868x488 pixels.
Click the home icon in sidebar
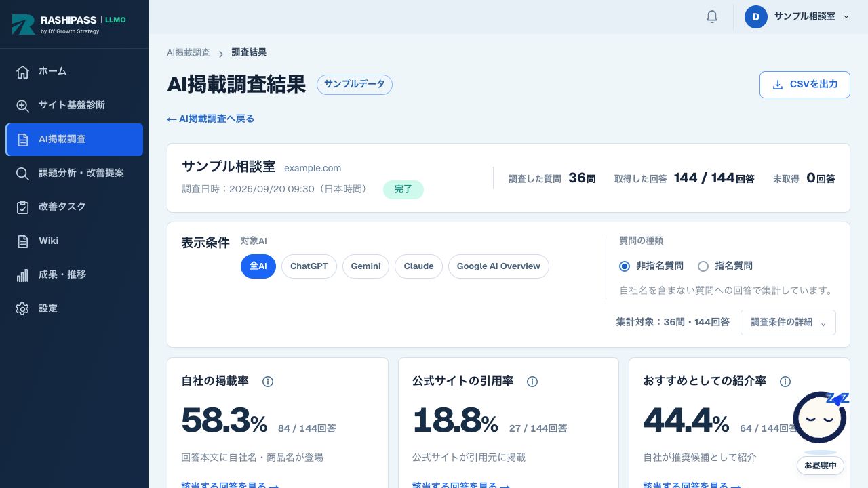coord(22,71)
